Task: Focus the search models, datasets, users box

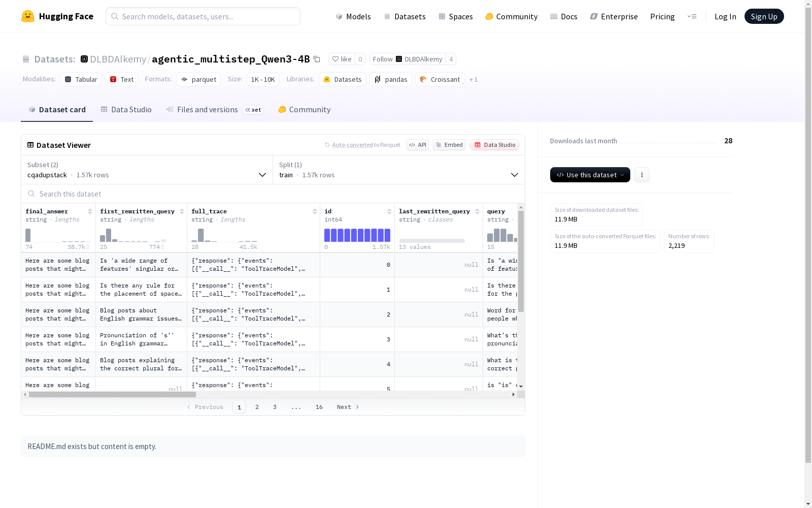Action: (x=203, y=16)
